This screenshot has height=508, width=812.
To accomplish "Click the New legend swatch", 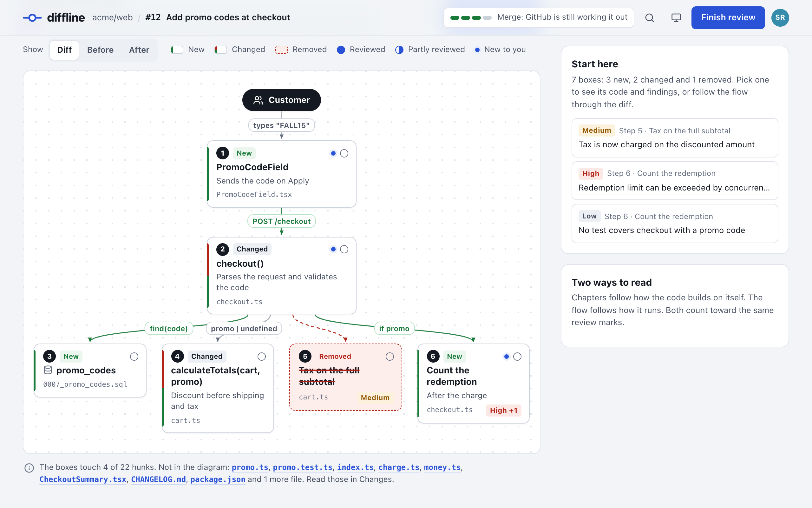I will pos(177,50).
